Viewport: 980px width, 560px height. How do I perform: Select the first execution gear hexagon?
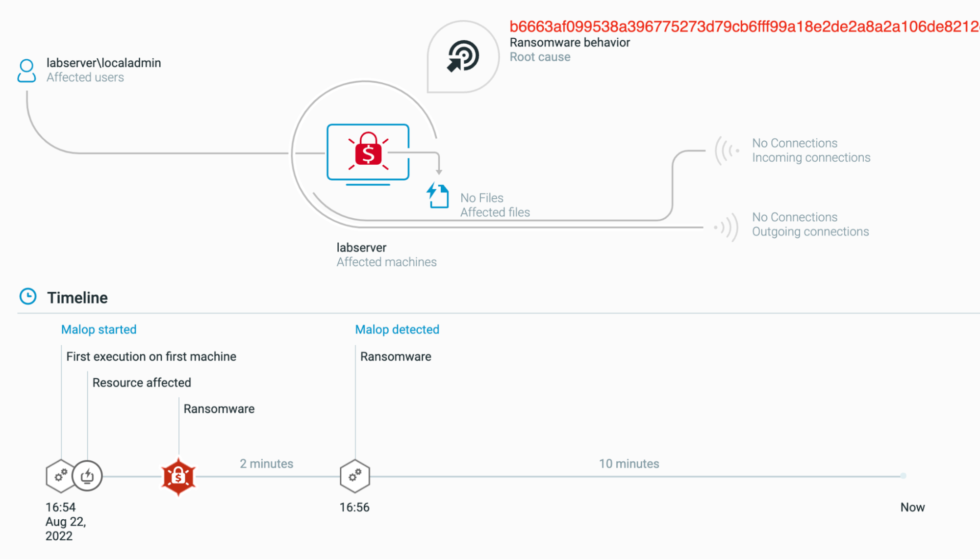[x=60, y=476]
